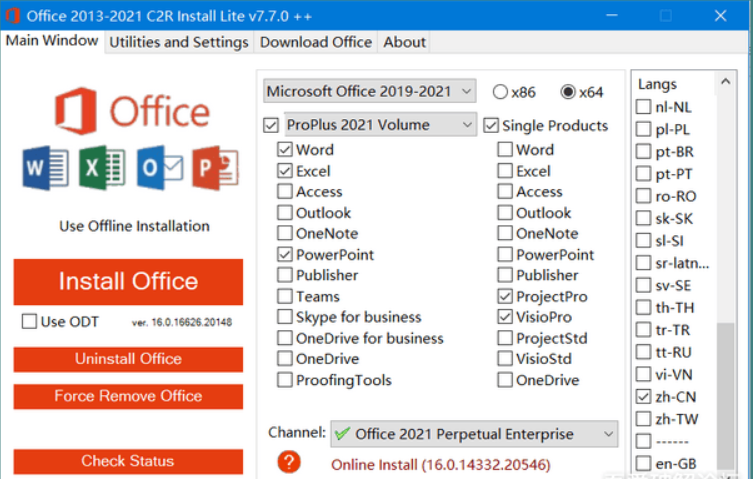Uncheck Excel in the ProPlus suite list
This screenshot has width=753, height=479.
click(x=285, y=171)
